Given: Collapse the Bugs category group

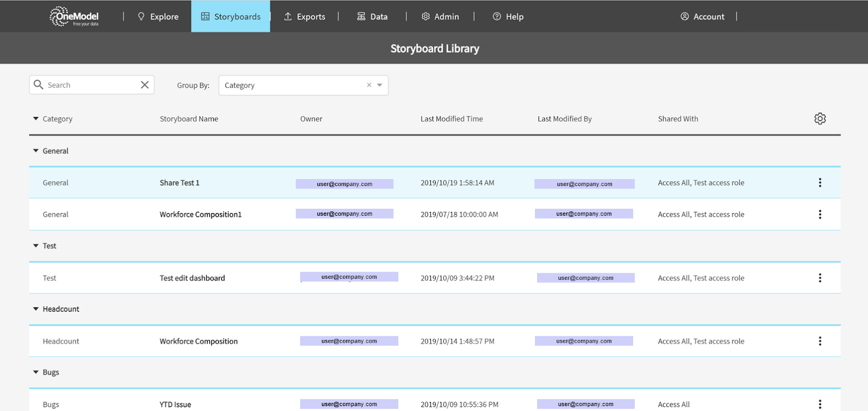Looking at the screenshot, I should tap(36, 373).
